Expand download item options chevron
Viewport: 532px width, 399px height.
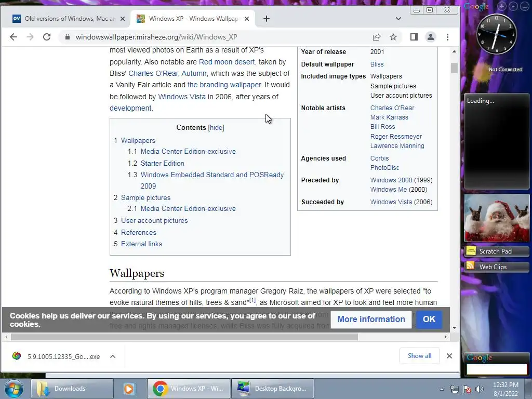coord(113,356)
